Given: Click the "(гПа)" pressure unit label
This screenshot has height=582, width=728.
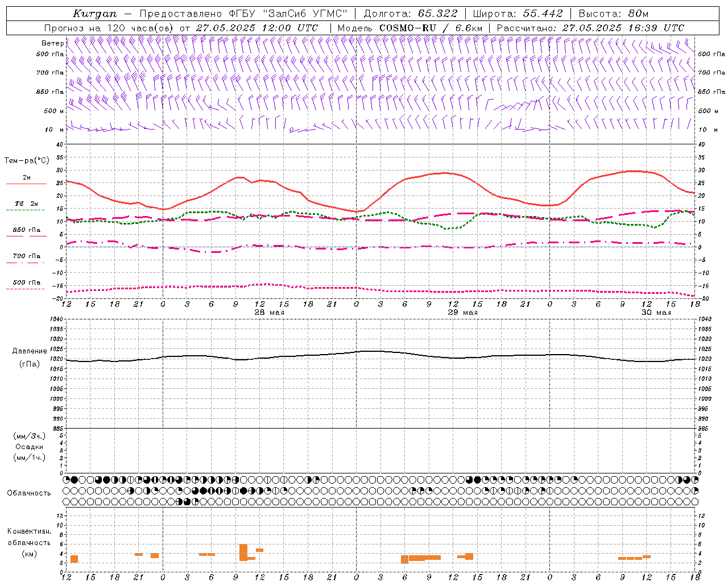Looking at the screenshot, I should click(x=30, y=364).
